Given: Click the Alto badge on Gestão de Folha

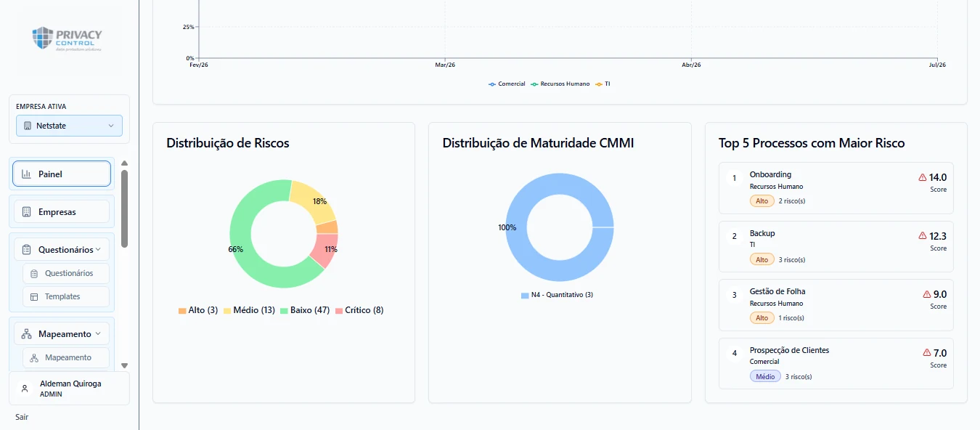Looking at the screenshot, I should 762,317.
